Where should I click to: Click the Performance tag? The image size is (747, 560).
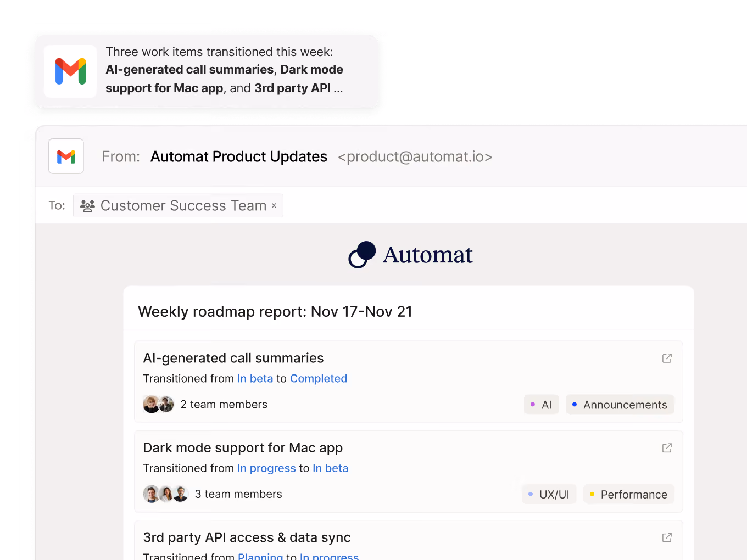tap(628, 494)
